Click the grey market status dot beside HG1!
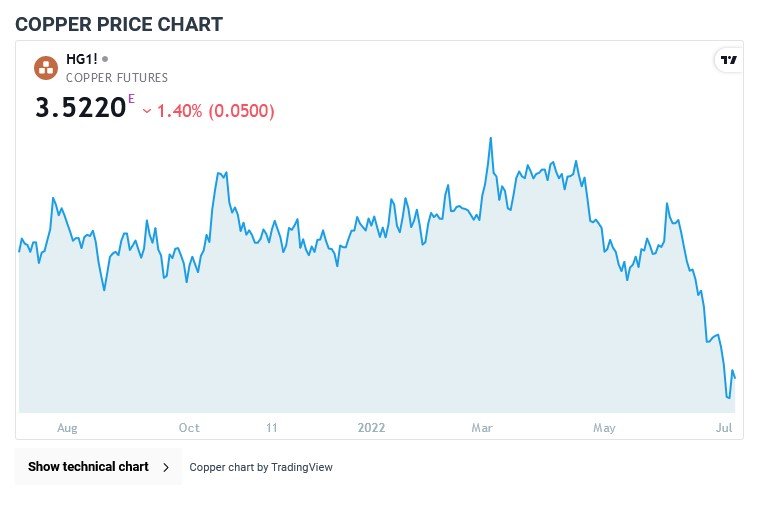The height and width of the screenshot is (509, 759). click(105, 59)
